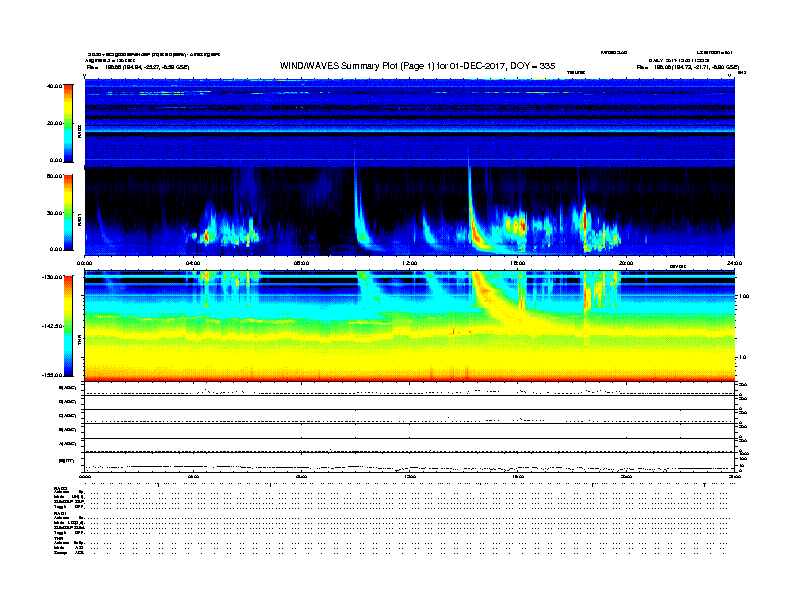Click the WIND/WAVES Summary Plot title
The width and height of the screenshot is (792, 612).
pos(417,66)
